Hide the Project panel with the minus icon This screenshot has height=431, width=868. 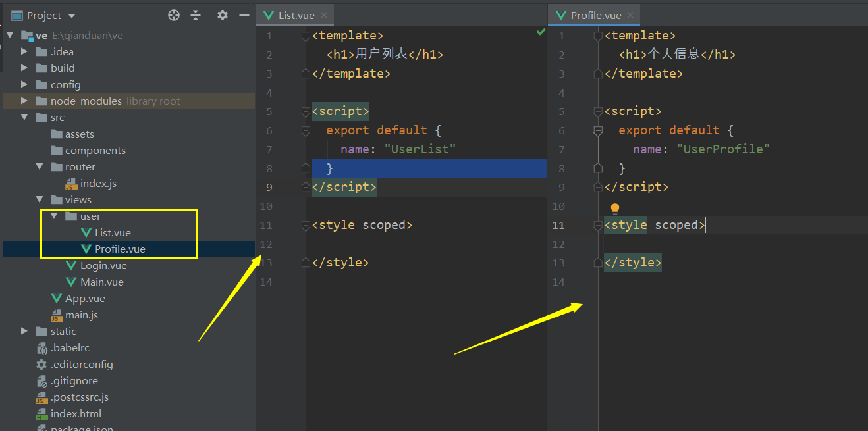244,15
